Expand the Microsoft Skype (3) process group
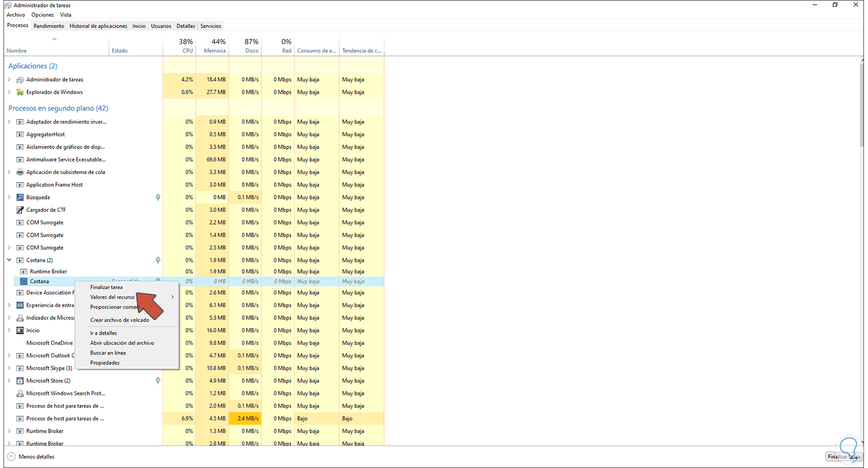Image resolution: width=868 pixels, height=468 pixels. pyautogui.click(x=8, y=368)
